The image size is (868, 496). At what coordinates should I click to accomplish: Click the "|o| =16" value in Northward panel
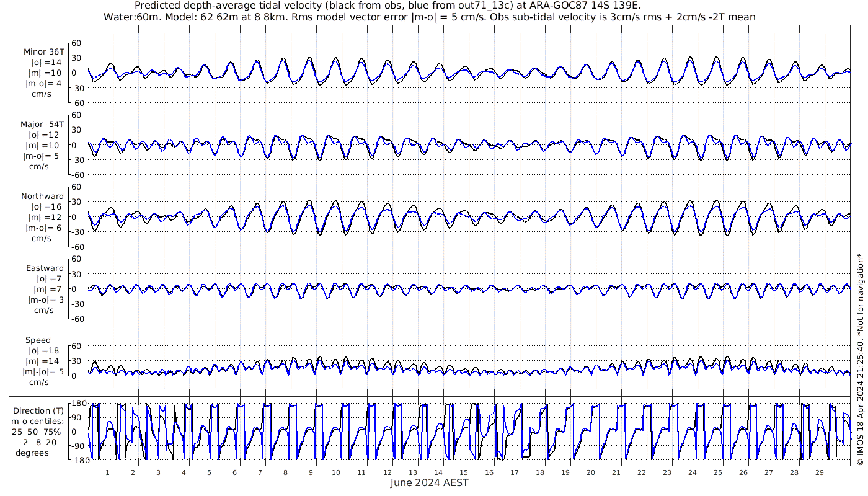[x=46, y=206]
